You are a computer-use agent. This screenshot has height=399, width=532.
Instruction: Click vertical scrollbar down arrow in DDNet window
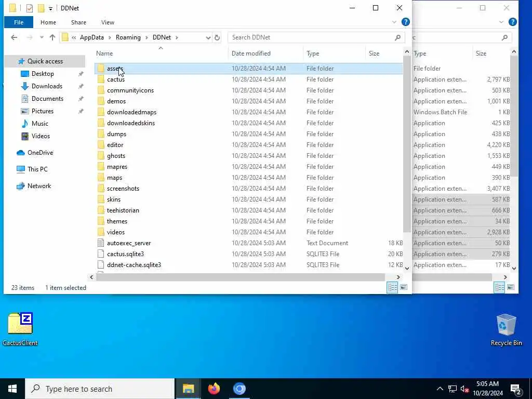407,269
